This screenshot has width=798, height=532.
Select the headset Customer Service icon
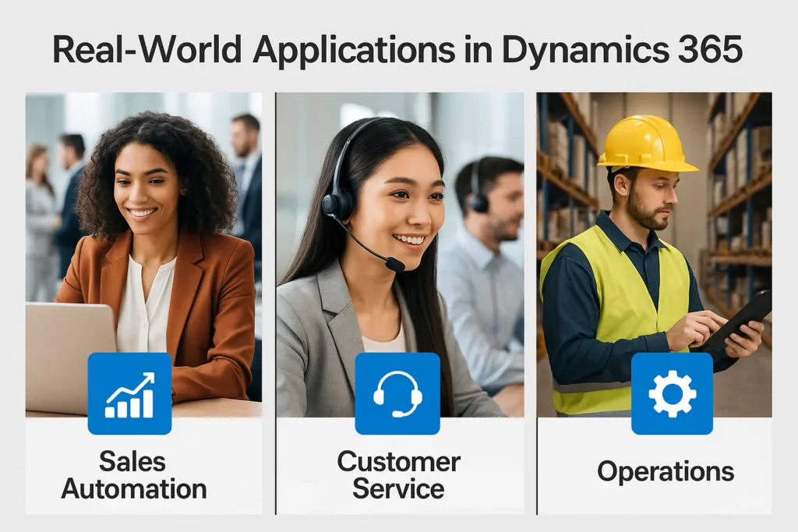(x=398, y=394)
